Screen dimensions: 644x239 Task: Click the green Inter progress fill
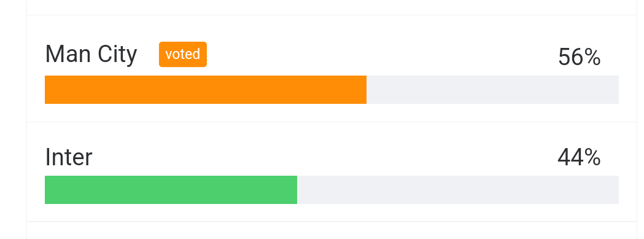point(171,190)
